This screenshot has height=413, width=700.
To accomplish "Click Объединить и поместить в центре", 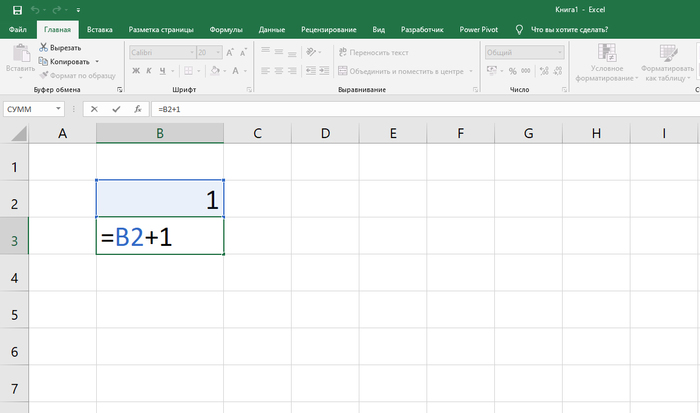I will click(x=401, y=71).
